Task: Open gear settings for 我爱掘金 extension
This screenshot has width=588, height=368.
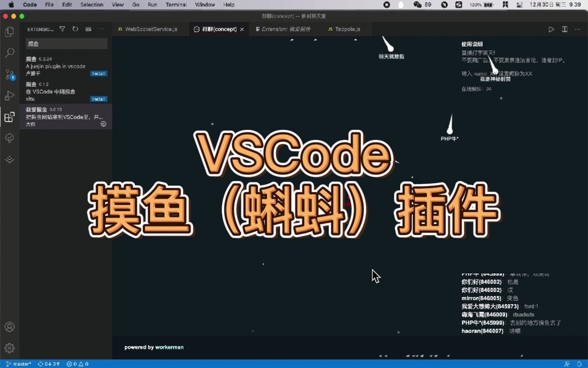Action: 103,124
